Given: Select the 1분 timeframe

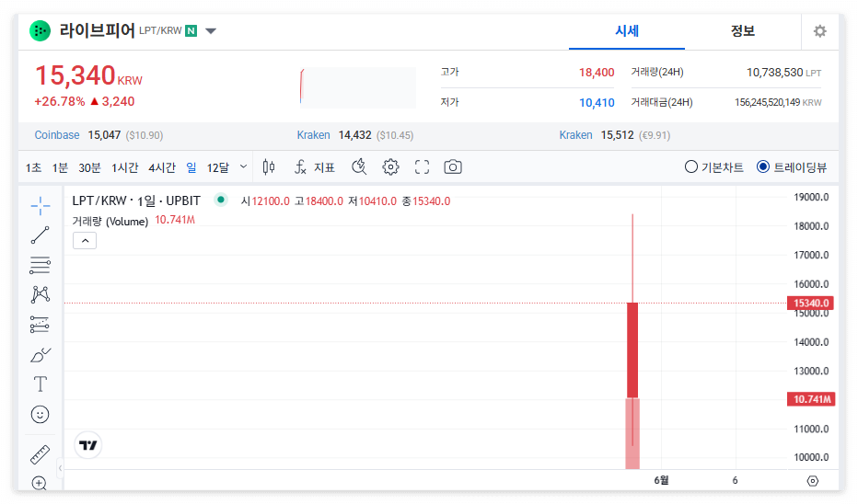Looking at the screenshot, I should pos(60,167).
